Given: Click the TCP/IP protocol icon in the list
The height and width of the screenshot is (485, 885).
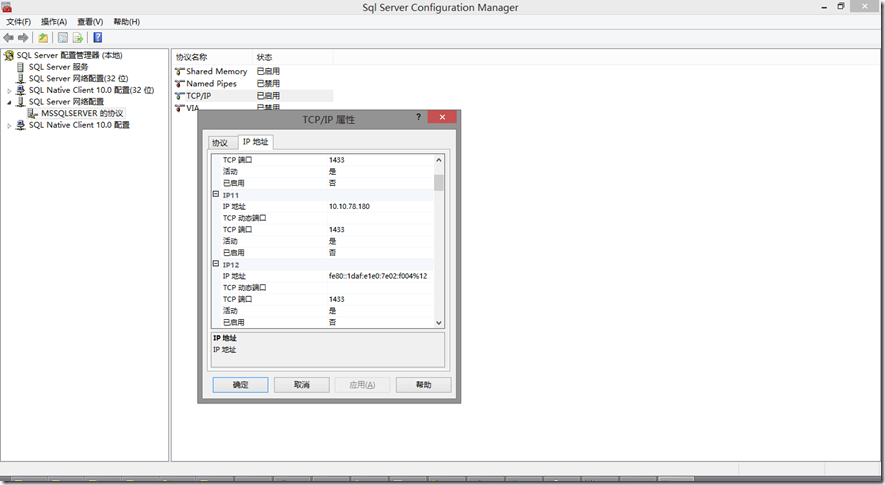Looking at the screenshot, I should coord(179,96).
